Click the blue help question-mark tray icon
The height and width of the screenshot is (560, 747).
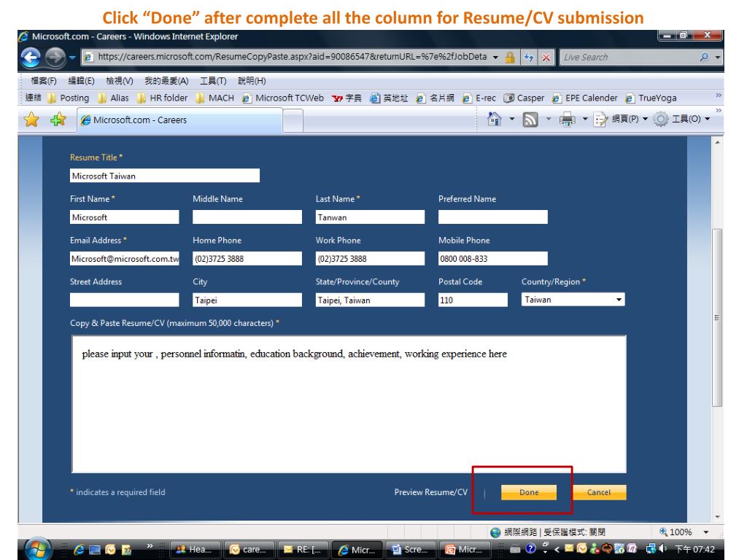pos(531,548)
